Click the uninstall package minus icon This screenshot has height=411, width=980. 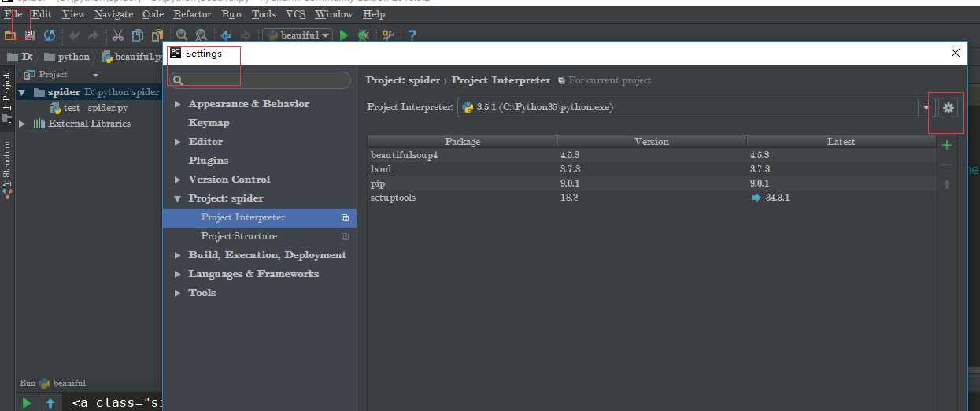947,165
